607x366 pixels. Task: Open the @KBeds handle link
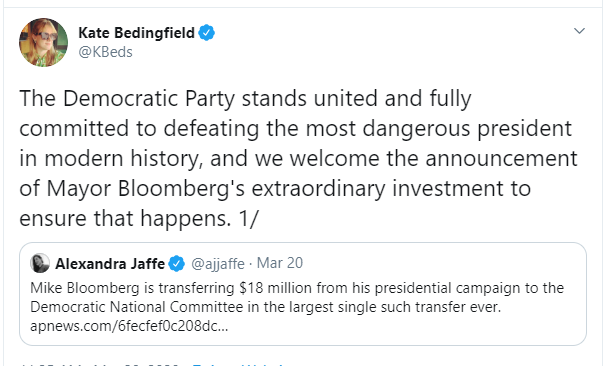[x=105, y=52]
